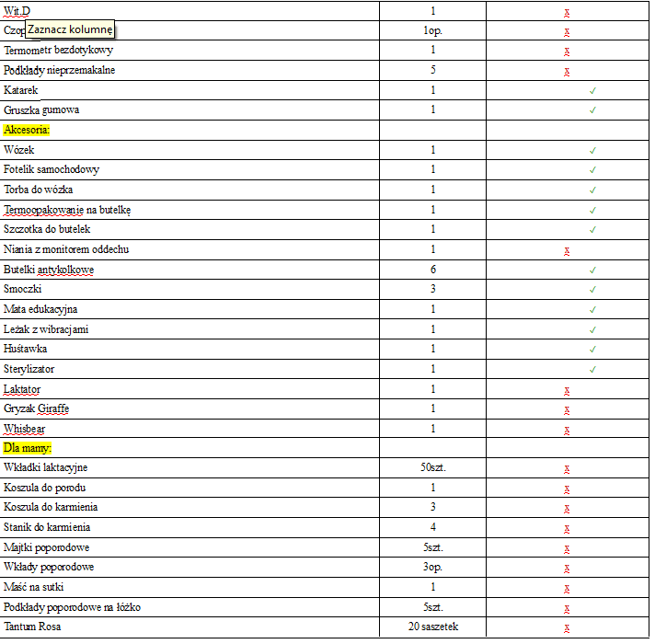Click the highlighted 'Dla mamy:' heading
Image resolution: width=655 pixels, height=644 pixels.
click(28, 447)
